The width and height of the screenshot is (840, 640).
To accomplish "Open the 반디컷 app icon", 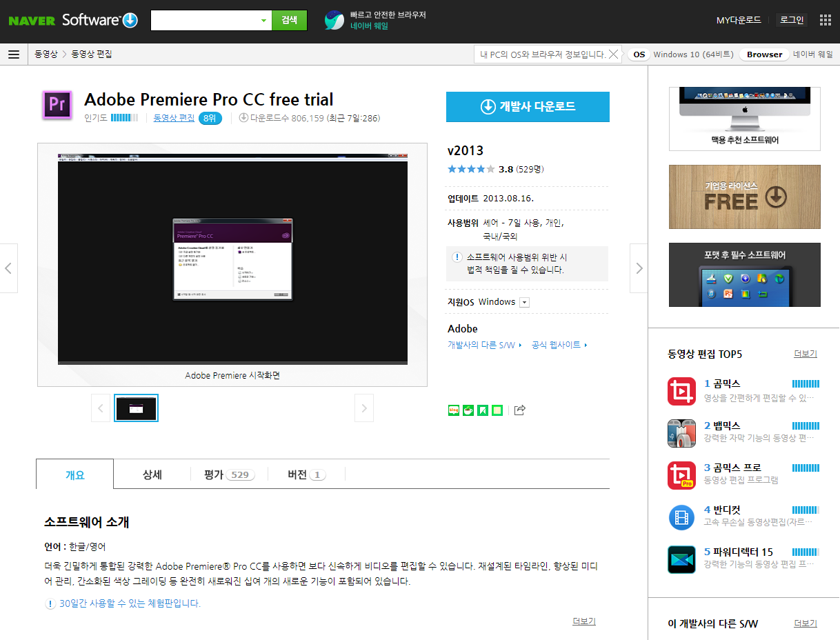I will point(681,517).
